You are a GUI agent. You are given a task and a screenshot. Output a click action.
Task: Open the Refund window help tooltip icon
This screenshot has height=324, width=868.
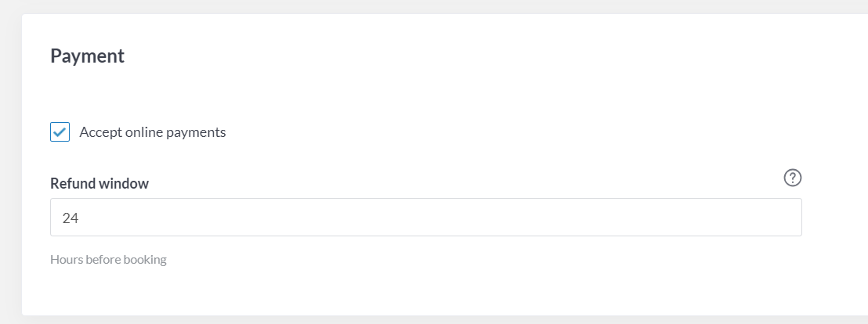[793, 178]
